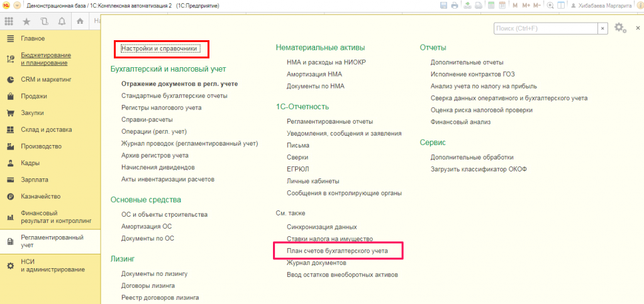Open the calendar icon showing 31

(502, 6)
